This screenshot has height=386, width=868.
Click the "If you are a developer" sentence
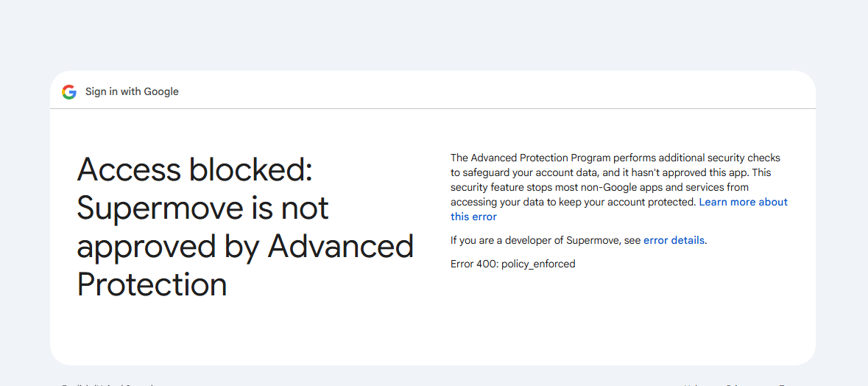(x=508, y=240)
